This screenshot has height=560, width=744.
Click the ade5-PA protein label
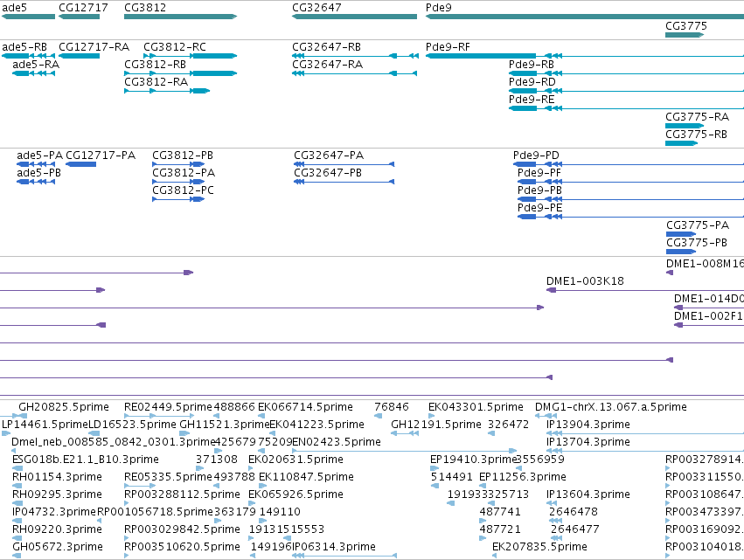click(39, 156)
